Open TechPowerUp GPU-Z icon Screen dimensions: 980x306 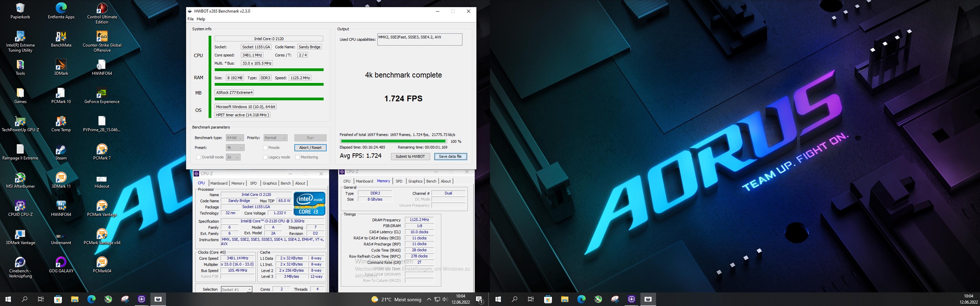point(20,124)
